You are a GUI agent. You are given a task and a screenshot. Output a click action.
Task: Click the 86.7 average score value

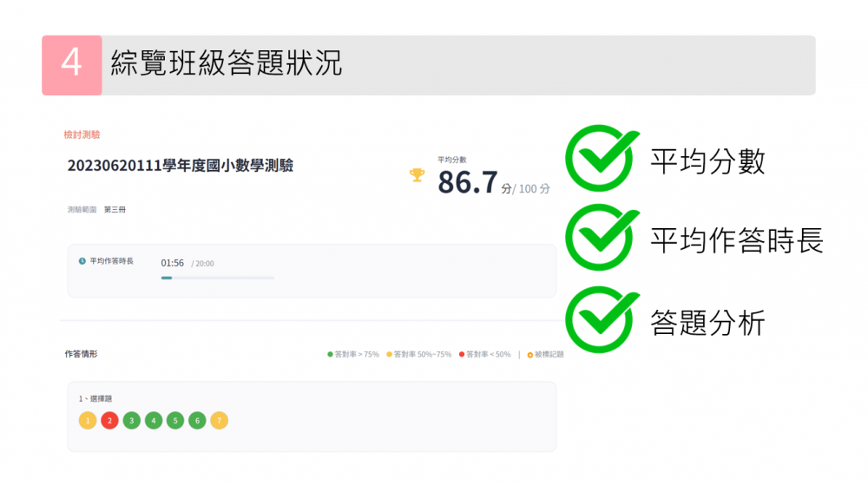point(468,182)
